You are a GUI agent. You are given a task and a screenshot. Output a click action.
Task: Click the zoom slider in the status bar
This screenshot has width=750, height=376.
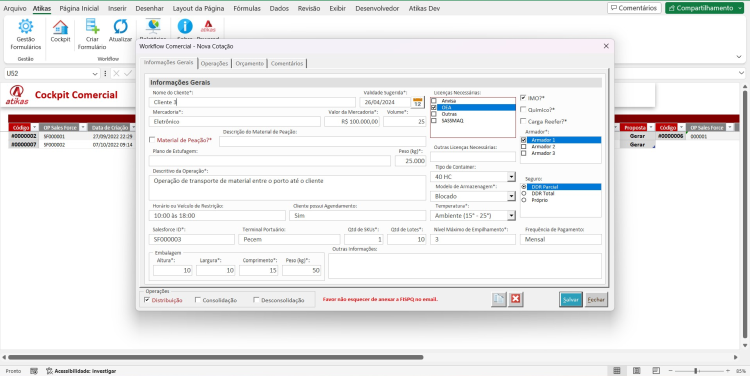[696, 371]
